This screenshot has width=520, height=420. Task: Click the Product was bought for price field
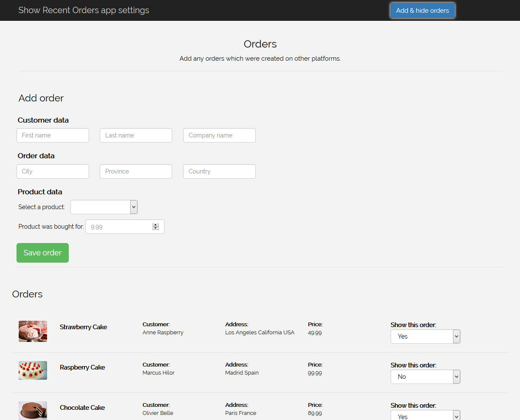tap(119, 226)
